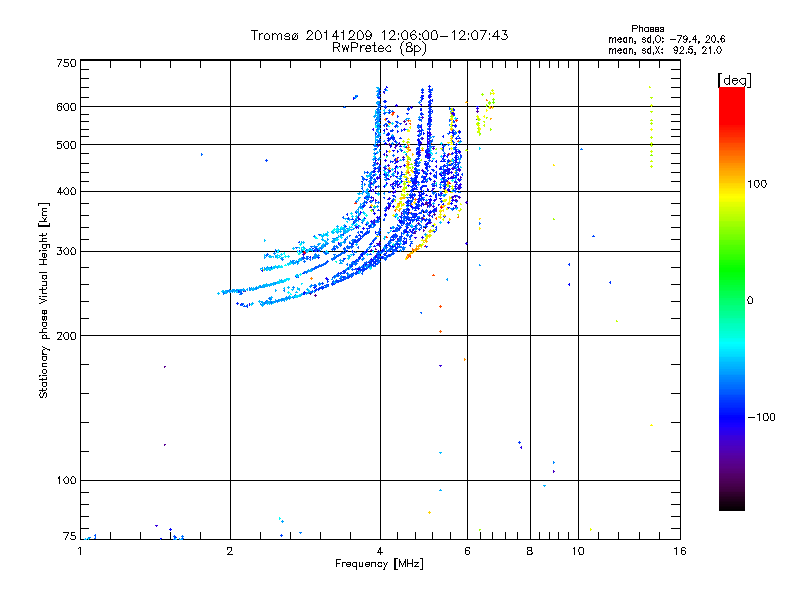Viewport: 800px width, 600px height.
Task: Click the colorbar tick label '-100'
Action: (761, 417)
